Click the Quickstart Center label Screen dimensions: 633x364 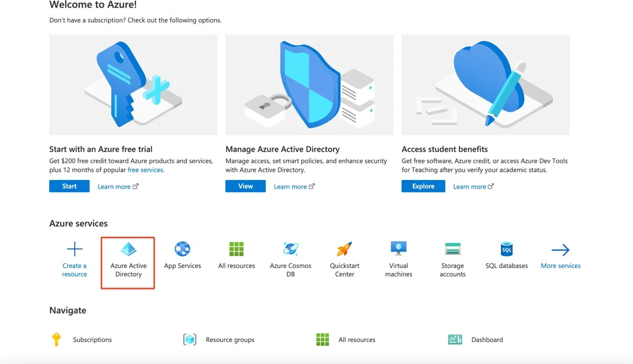point(345,270)
